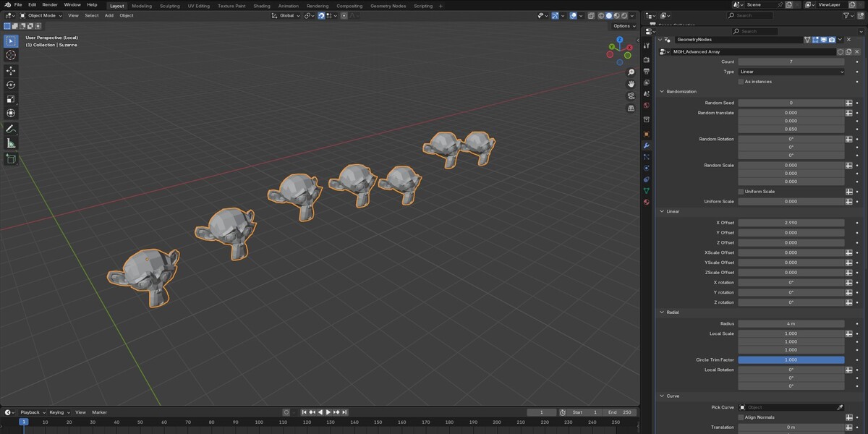The height and width of the screenshot is (434, 868).
Task: Open the viewport Options dropdown
Action: tap(624, 26)
